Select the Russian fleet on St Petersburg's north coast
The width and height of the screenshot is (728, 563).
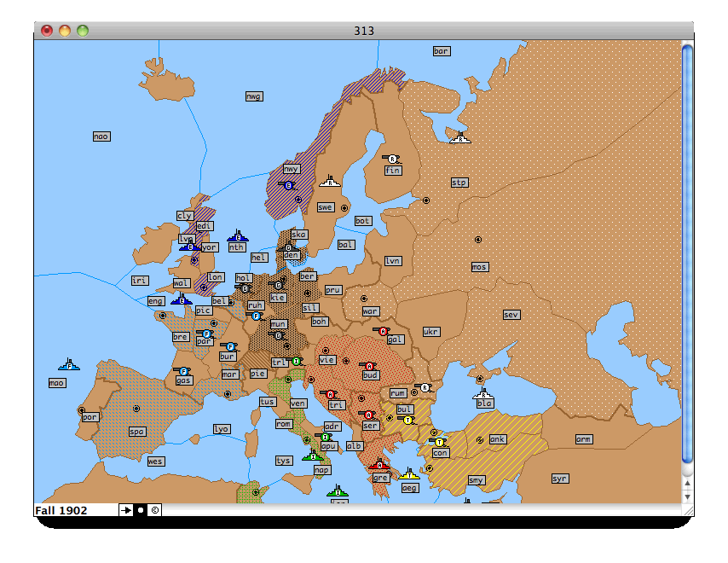(460, 138)
